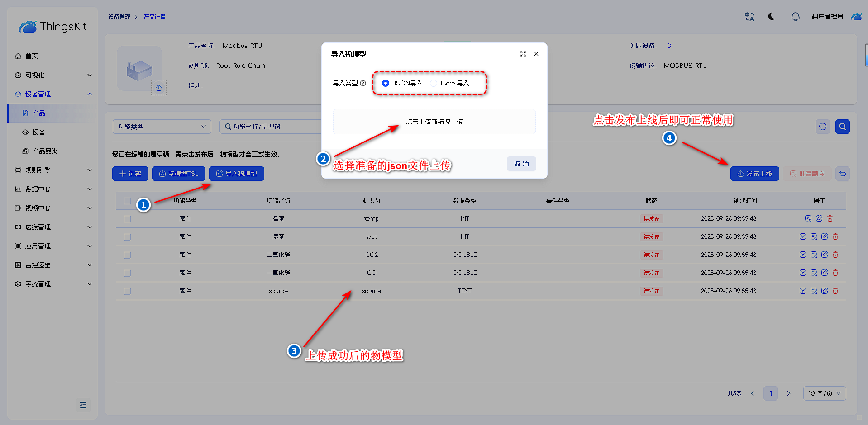Go to 产品品类 in sidebar

(45, 151)
